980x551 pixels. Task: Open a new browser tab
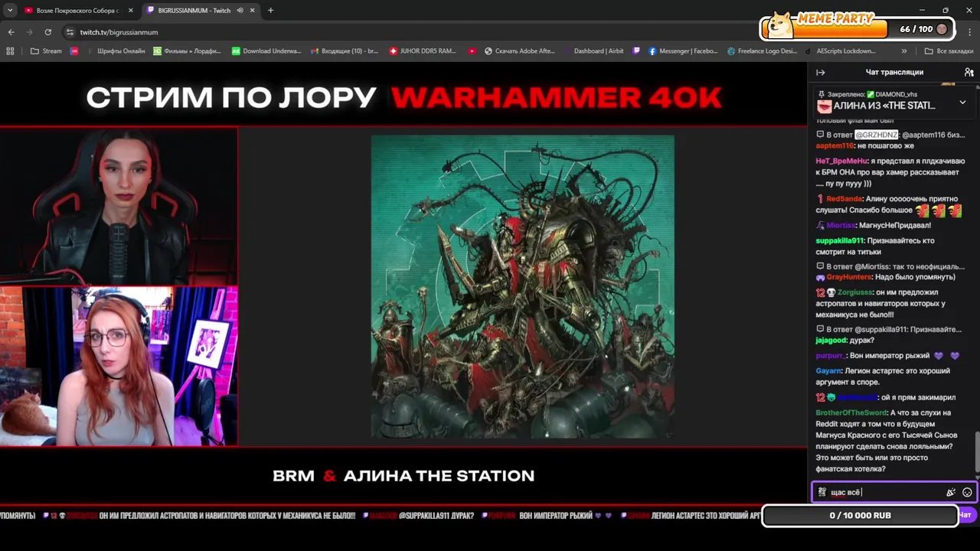coord(270,11)
